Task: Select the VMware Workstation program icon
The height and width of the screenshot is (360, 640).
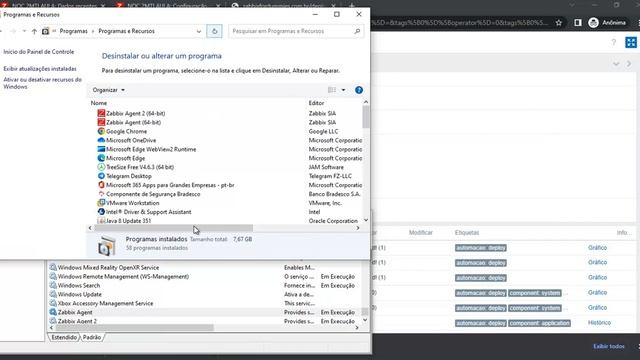Action: (101, 203)
